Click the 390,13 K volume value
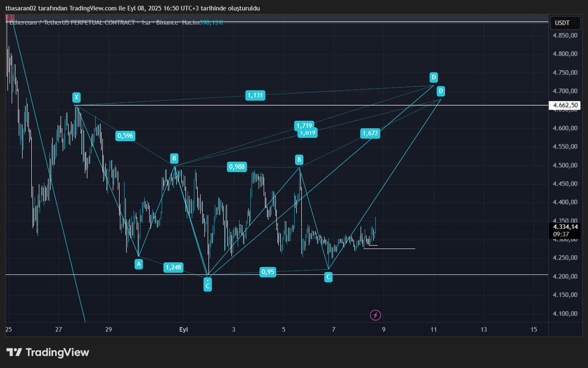This screenshot has width=588, height=368. pos(211,23)
